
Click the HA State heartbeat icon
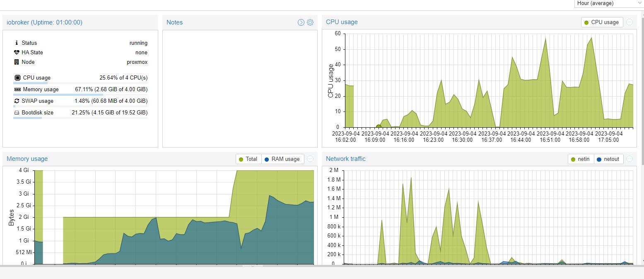pyautogui.click(x=17, y=52)
